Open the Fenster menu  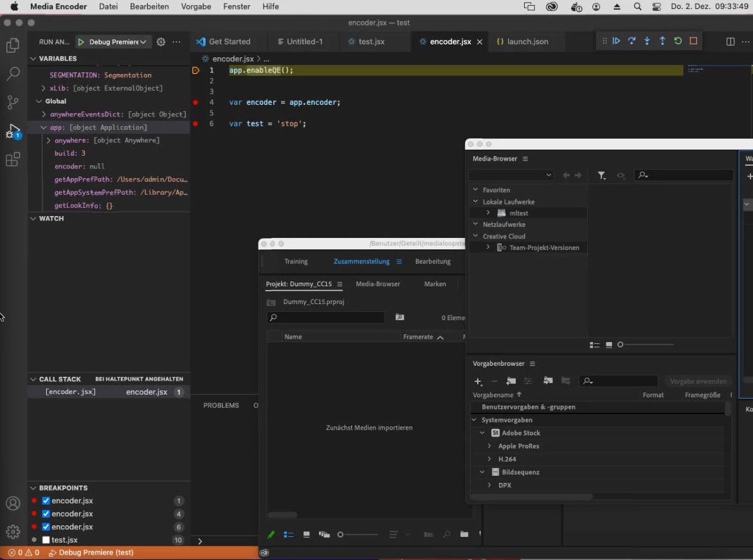pyautogui.click(x=236, y=6)
